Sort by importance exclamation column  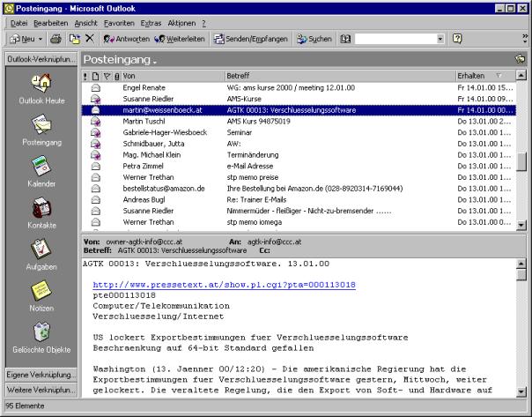tap(85, 76)
